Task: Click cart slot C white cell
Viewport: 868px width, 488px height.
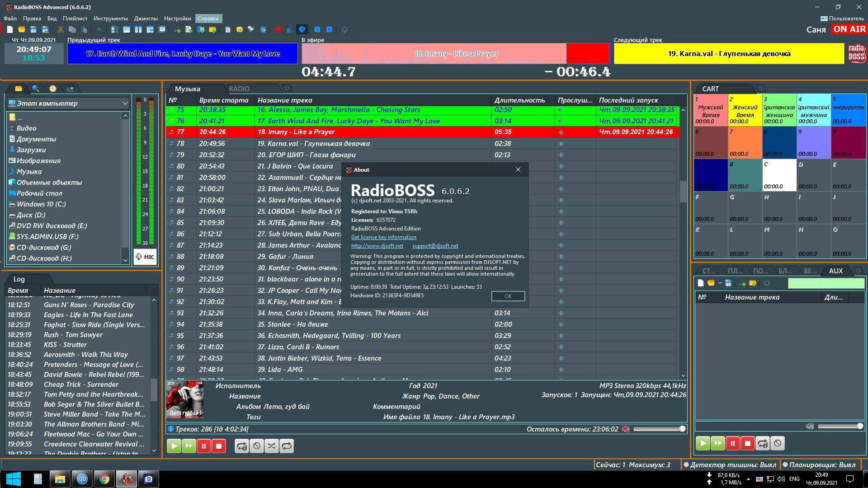Action: click(x=779, y=175)
